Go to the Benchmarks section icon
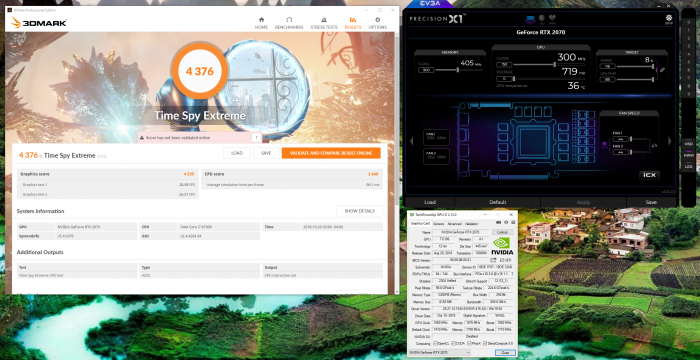Screen dimensions: 700x360 tap(289, 20)
